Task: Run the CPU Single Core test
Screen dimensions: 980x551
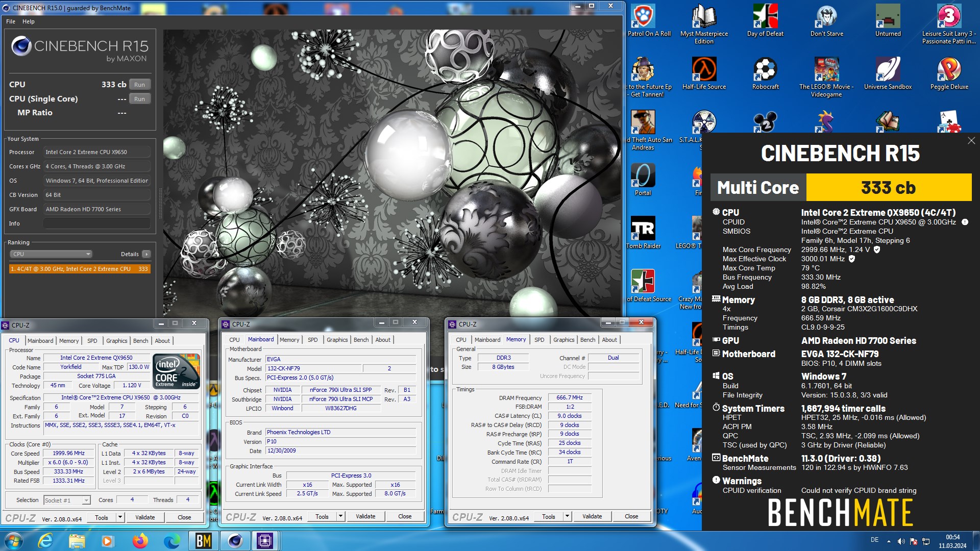Action: (140, 99)
